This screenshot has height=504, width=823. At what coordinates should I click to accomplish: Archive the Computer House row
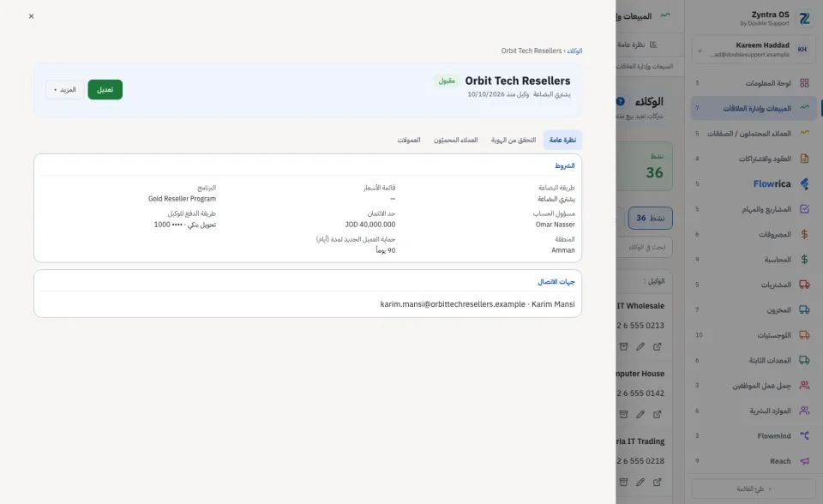[623, 414]
